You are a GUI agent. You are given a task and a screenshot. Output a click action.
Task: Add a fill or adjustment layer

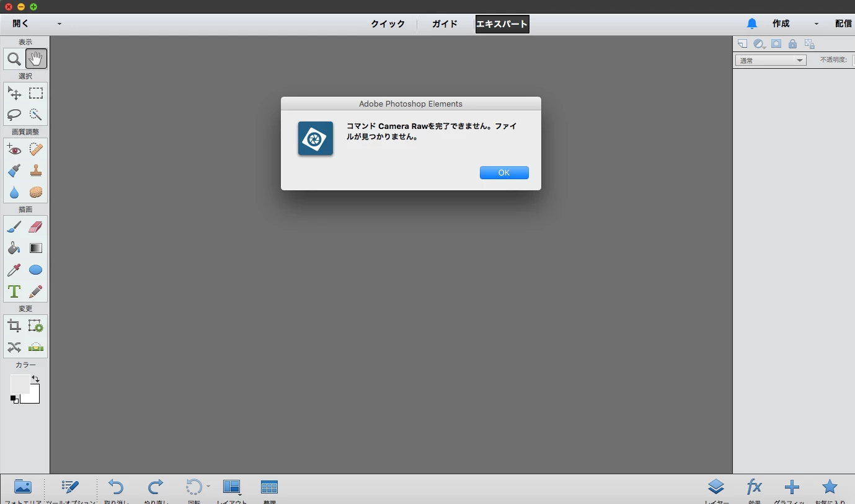pos(759,44)
